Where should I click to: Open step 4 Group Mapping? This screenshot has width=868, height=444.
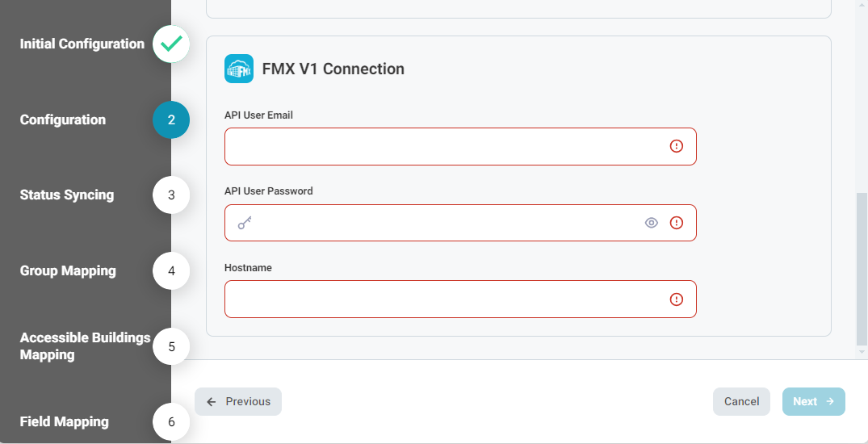coord(171,270)
